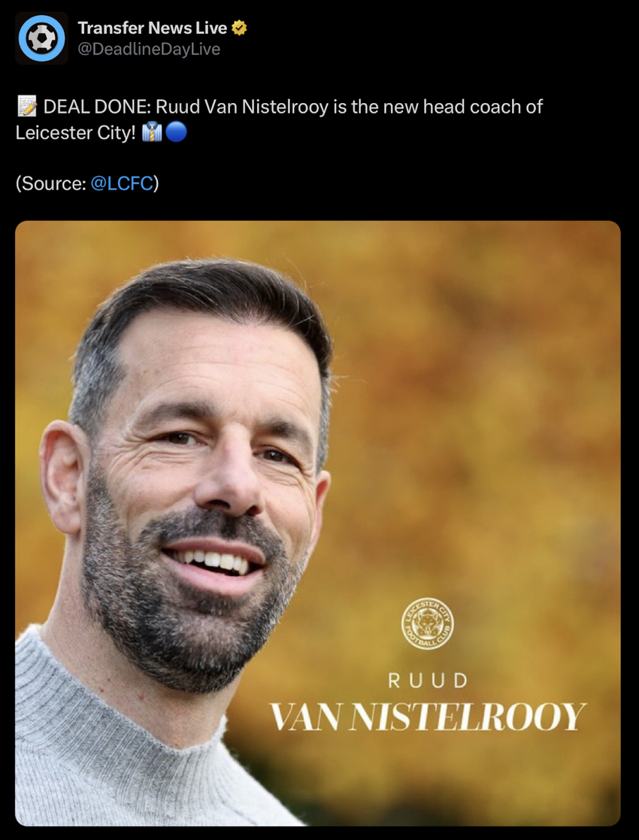Click the gold verified badge

coord(239,28)
